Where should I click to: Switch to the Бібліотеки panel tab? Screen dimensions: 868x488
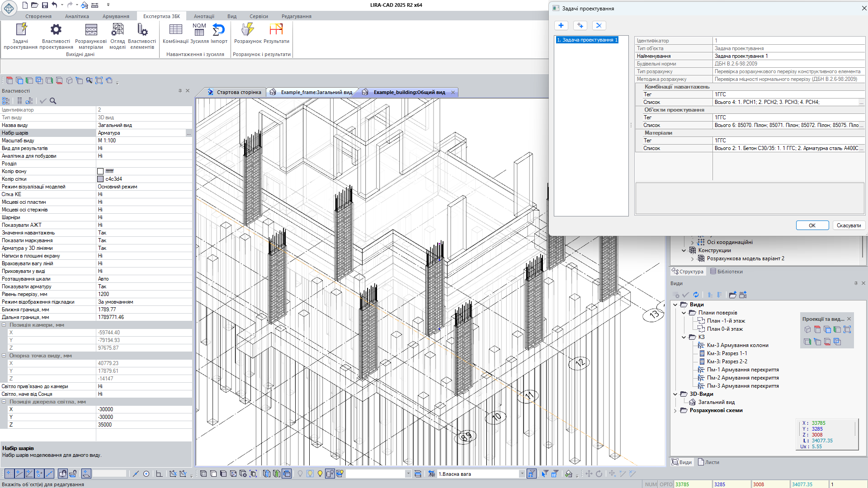click(726, 272)
